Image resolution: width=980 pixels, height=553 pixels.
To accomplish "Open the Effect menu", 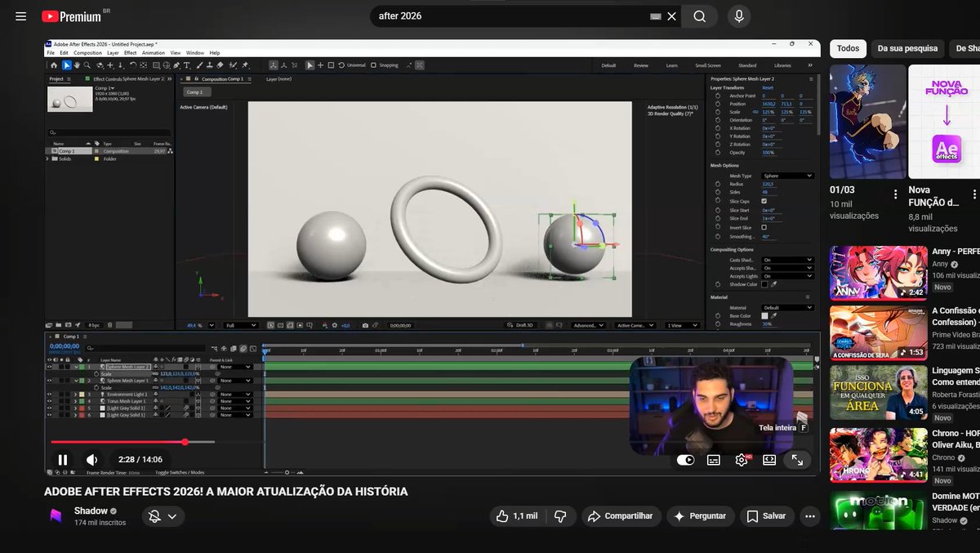I will pyautogui.click(x=130, y=52).
